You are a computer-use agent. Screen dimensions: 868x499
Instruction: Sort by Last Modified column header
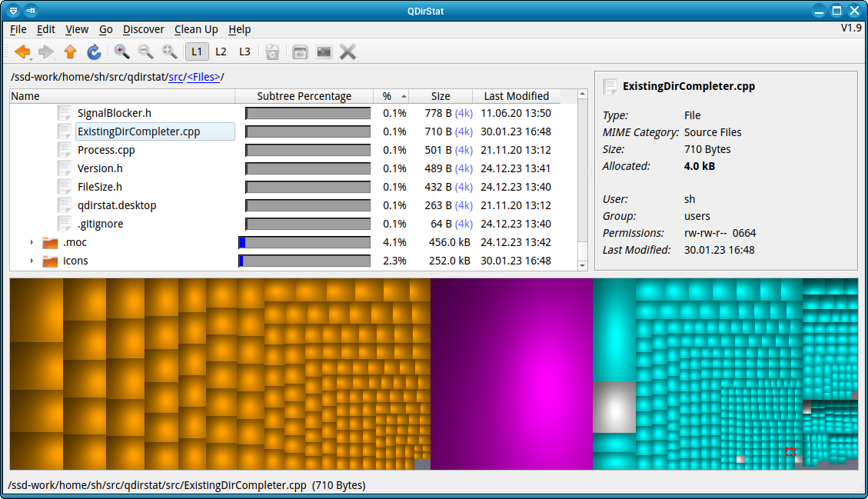[517, 96]
